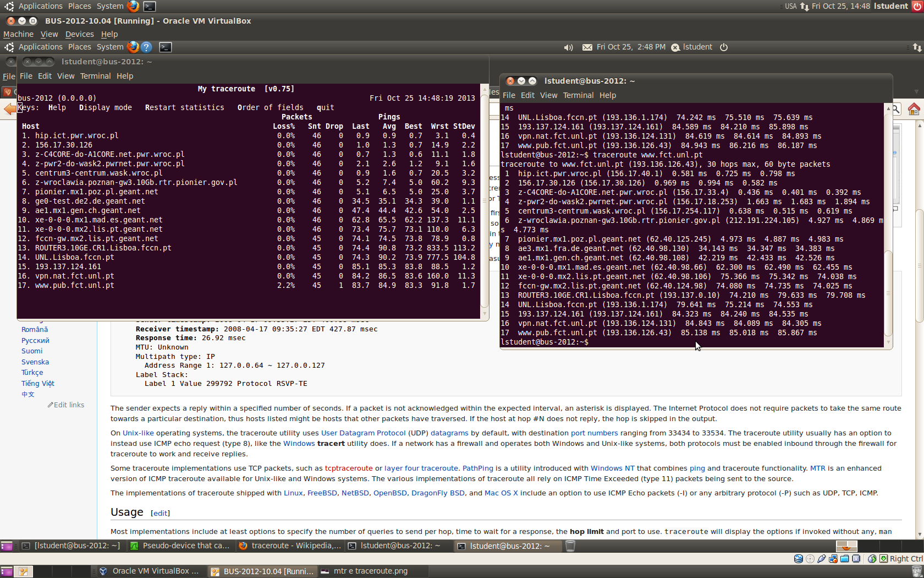Open the VirtualBox Devices menu
This screenshot has height=578, width=924.
coord(79,34)
